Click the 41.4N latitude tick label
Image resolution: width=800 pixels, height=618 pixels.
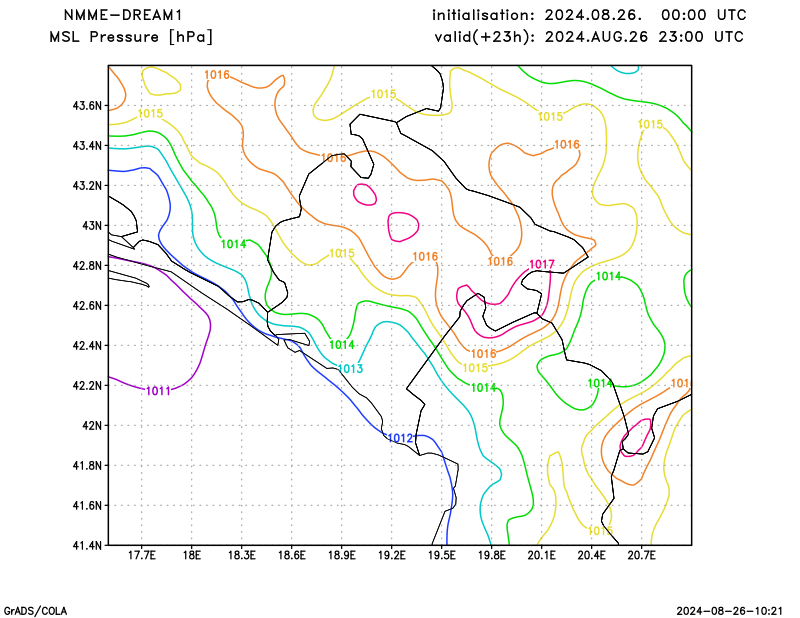pyautogui.click(x=87, y=545)
